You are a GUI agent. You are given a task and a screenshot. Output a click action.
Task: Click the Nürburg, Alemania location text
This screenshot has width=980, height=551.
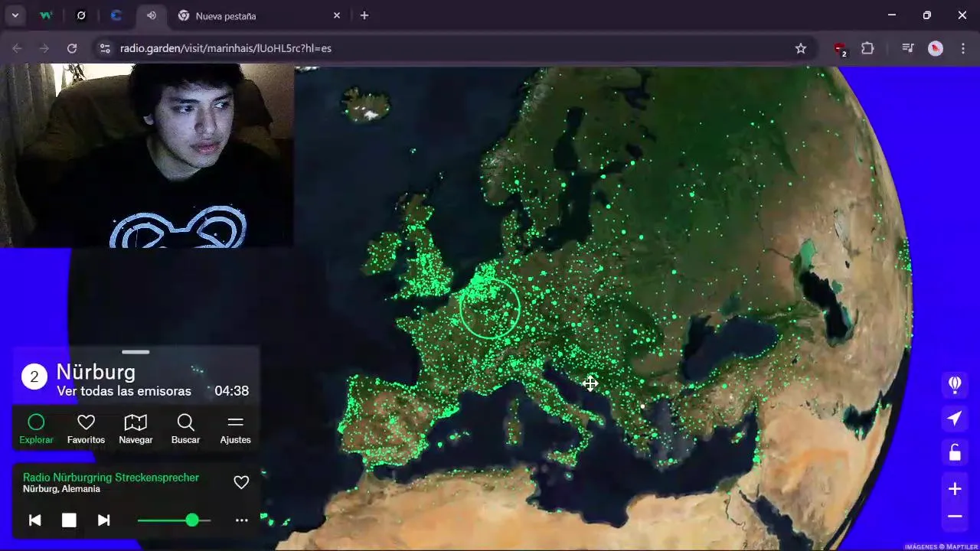click(61, 489)
